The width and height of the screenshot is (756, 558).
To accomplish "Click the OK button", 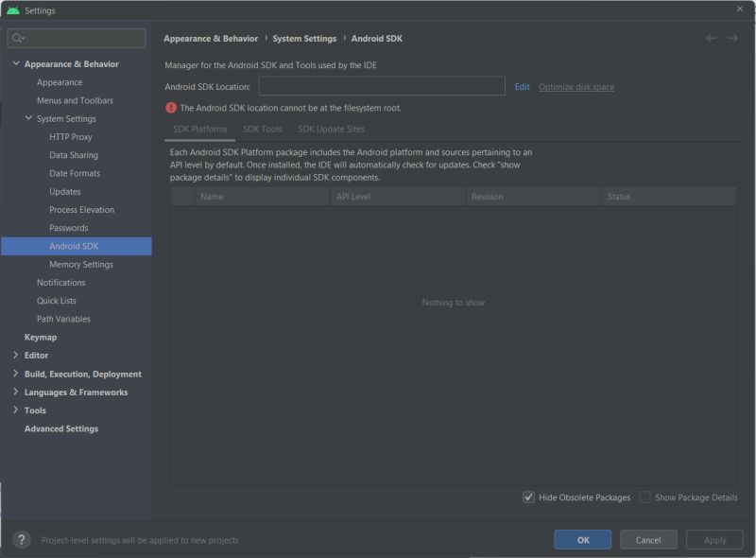I will pos(582,539).
